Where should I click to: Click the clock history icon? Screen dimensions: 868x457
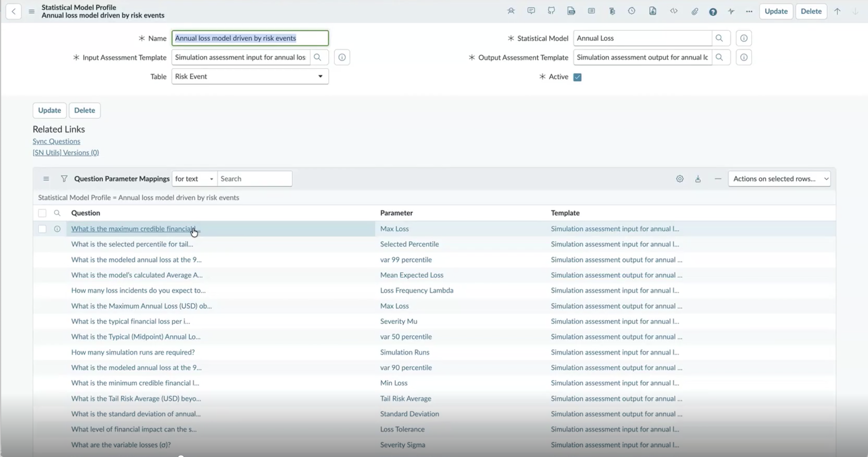632,11
